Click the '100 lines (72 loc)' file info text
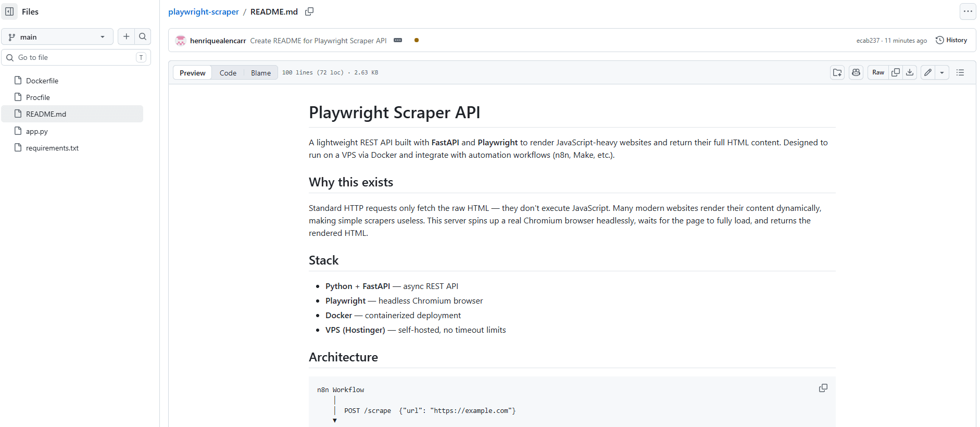Screen dimensions: 980x427 tap(313, 72)
